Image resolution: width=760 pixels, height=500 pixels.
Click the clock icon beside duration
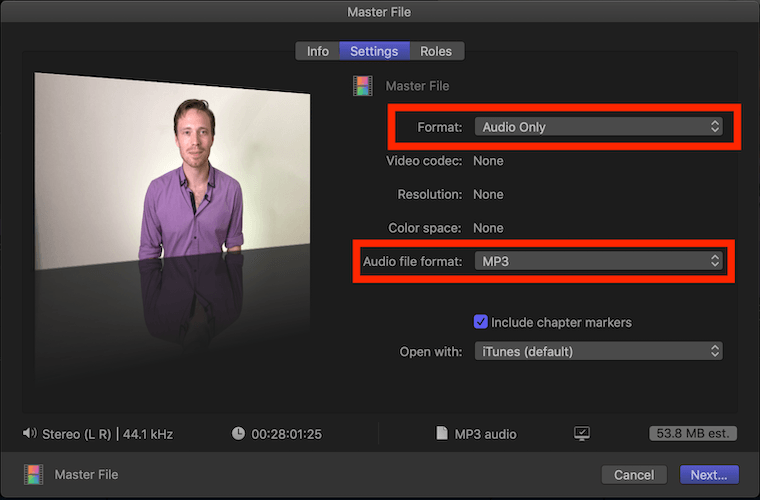[x=238, y=433]
